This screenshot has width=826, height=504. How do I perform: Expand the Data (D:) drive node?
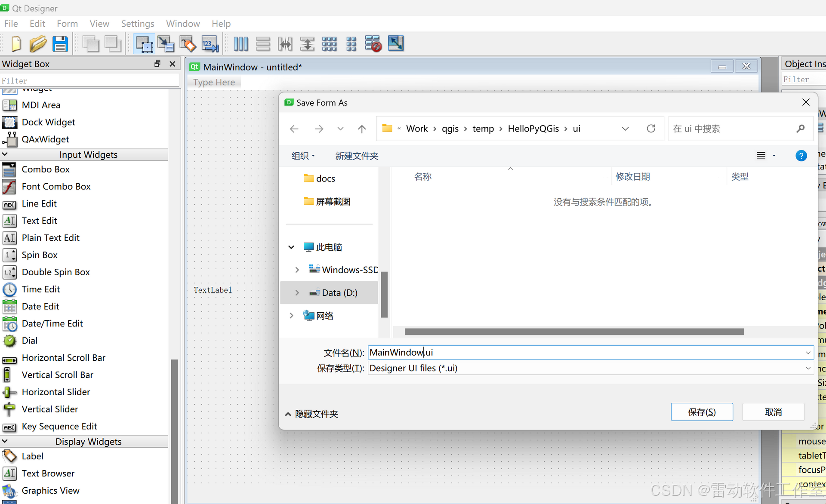(x=297, y=293)
